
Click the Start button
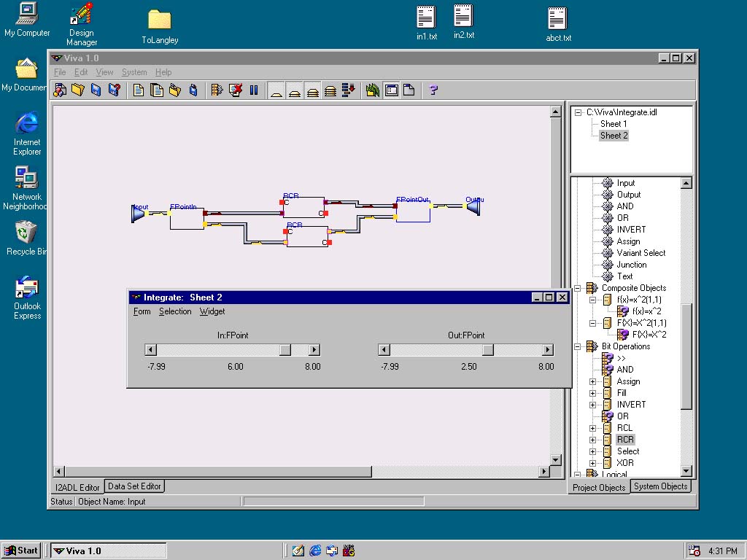(21, 551)
